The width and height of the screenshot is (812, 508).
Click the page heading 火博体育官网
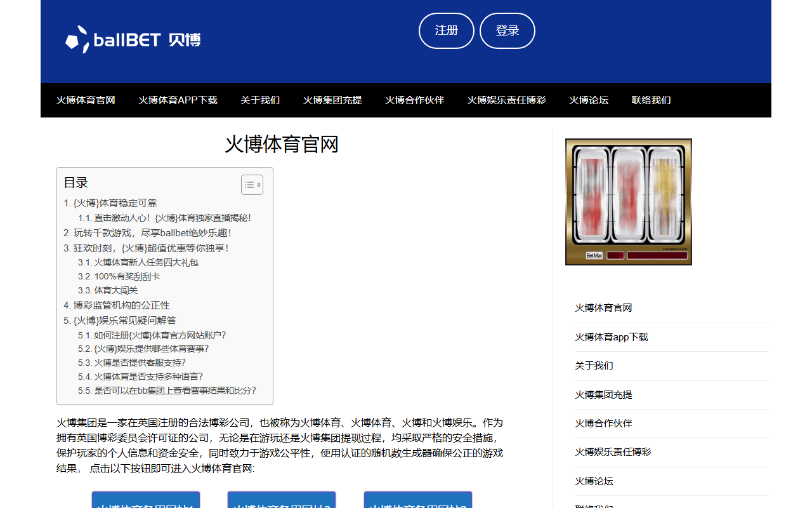282,144
